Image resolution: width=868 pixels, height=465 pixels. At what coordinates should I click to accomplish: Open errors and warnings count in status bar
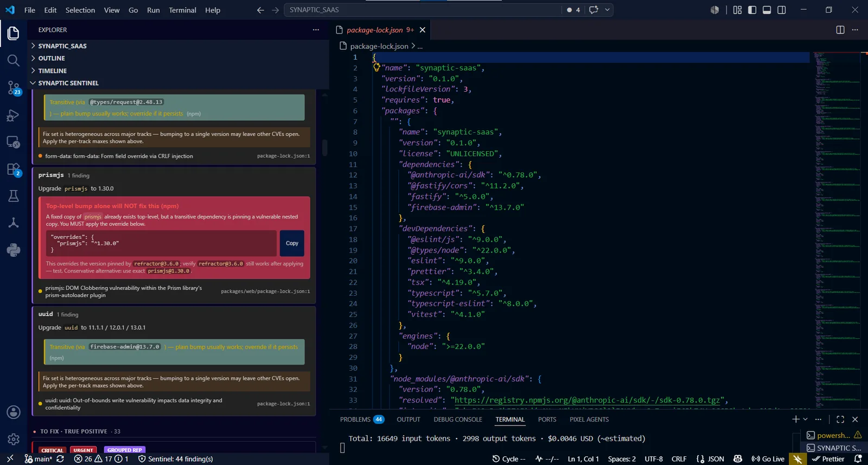101,458
